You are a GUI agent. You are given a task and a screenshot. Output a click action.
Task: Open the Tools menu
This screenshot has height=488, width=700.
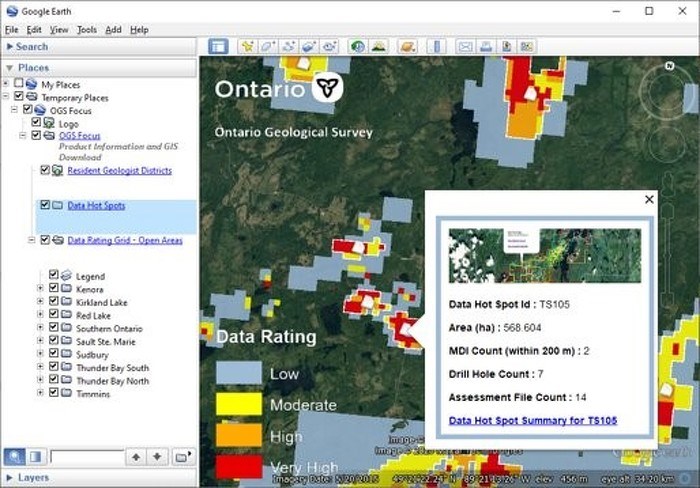click(x=87, y=30)
